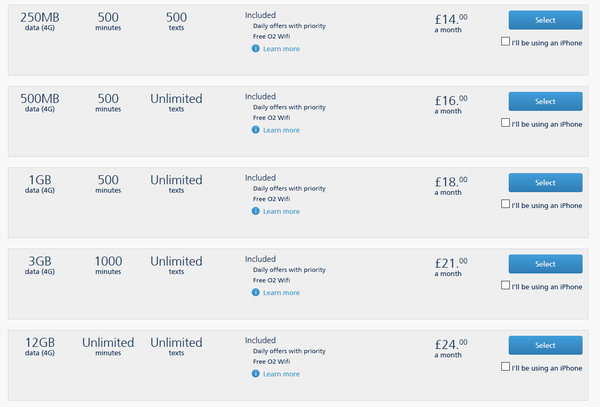Open Learn more link for 1GB plan
The image size is (600, 407).
281,212
